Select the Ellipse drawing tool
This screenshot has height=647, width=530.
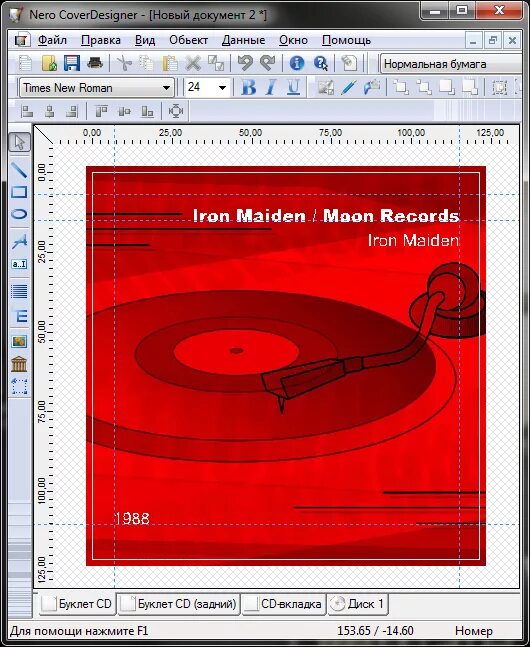pyautogui.click(x=19, y=214)
